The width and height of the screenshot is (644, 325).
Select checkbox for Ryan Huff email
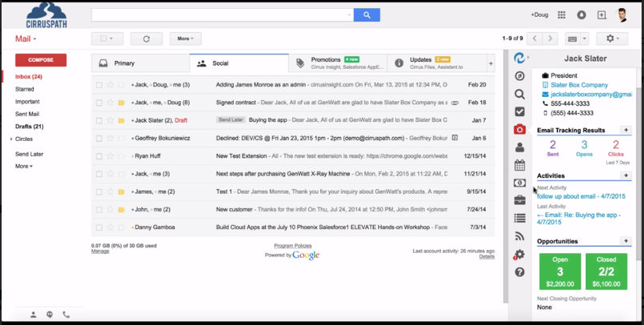(99, 156)
